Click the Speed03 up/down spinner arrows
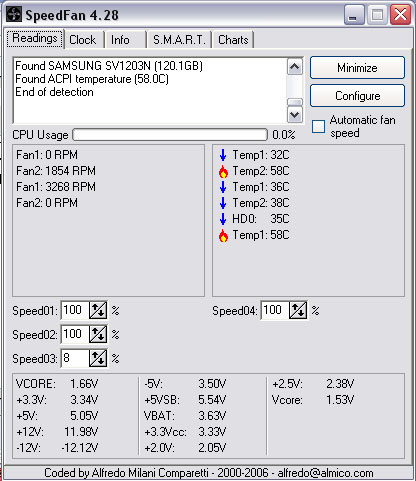This screenshot has width=416, height=481. coord(98,358)
